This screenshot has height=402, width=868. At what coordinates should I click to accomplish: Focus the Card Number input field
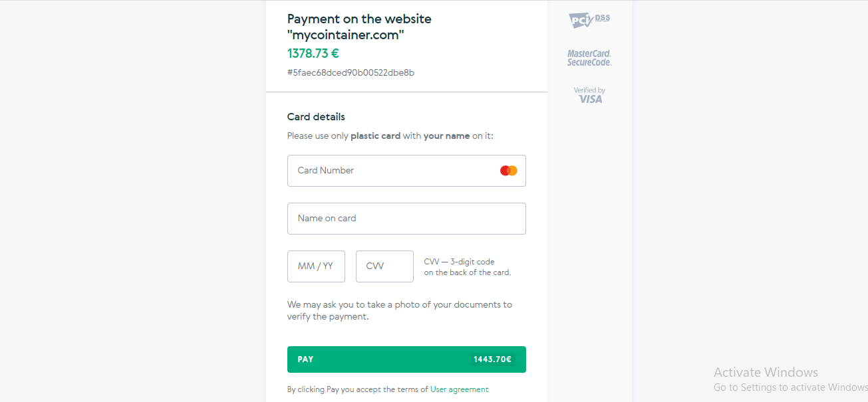tap(406, 171)
